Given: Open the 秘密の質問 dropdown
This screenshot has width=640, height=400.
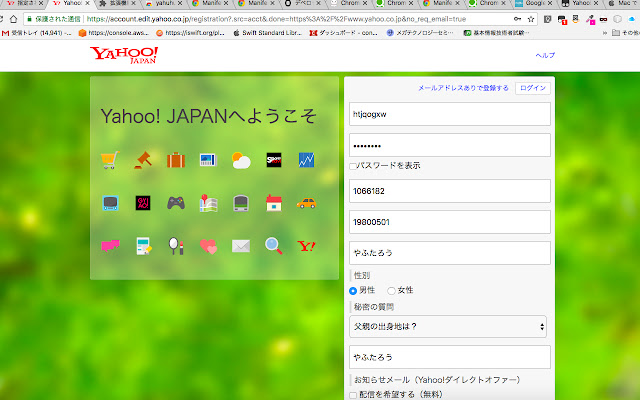Looking at the screenshot, I should (x=449, y=326).
